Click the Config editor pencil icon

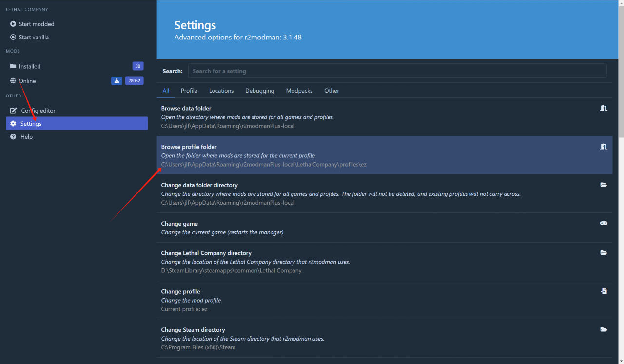click(14, 111)
